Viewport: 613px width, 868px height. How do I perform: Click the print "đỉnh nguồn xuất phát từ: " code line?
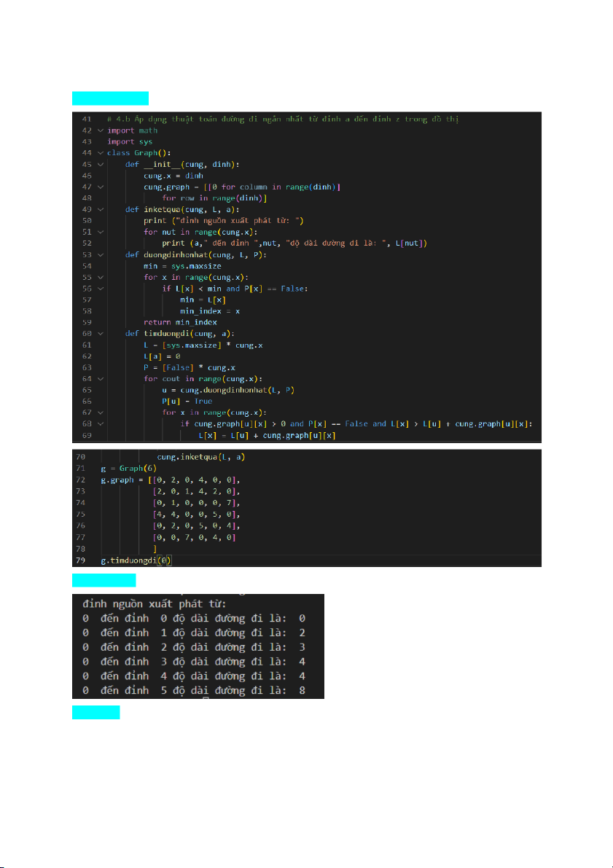[x=224, y=221]
